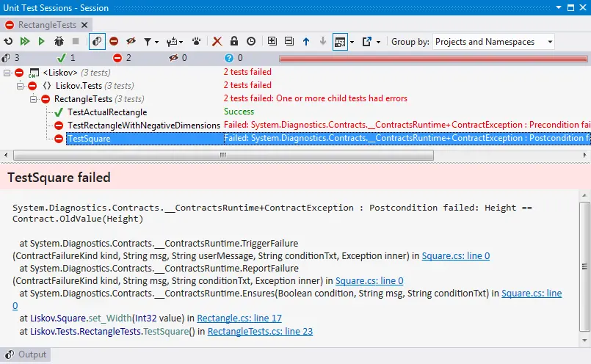The width and height of the screenshot is (591, 364).
Task: Click the funnel filter icon
Action: tap(148, 42)
